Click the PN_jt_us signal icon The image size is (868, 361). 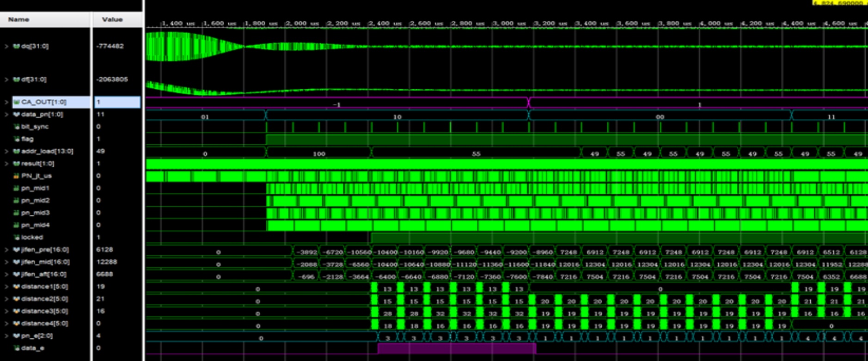pos(17,176)
